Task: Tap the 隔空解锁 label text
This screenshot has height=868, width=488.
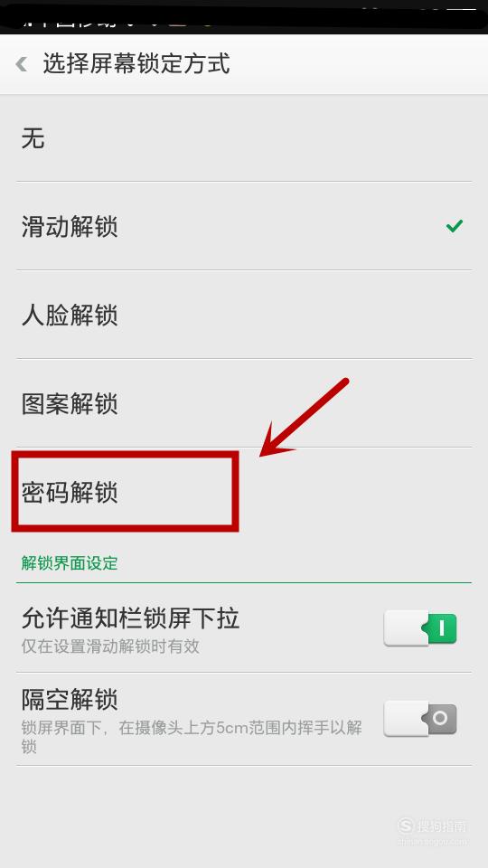Action: pyautogui.click(x=70, y=700)
